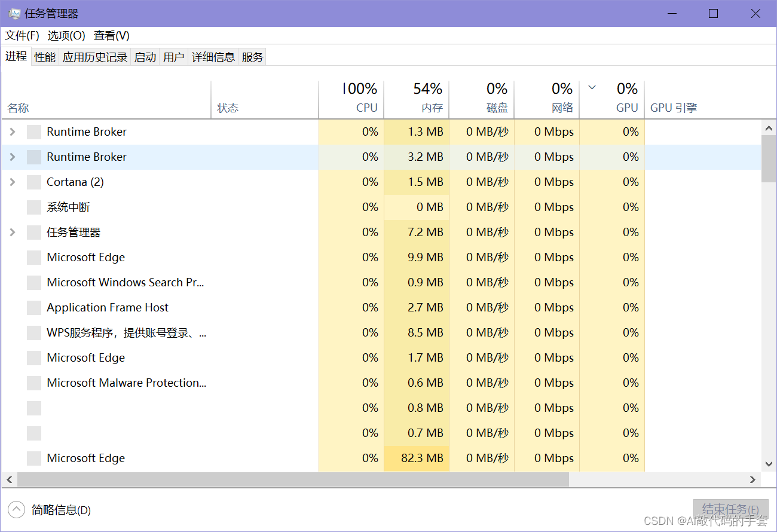777x532 pixels.
Task: Click the sort chevron above the GPU column
Action: (592, 88)
